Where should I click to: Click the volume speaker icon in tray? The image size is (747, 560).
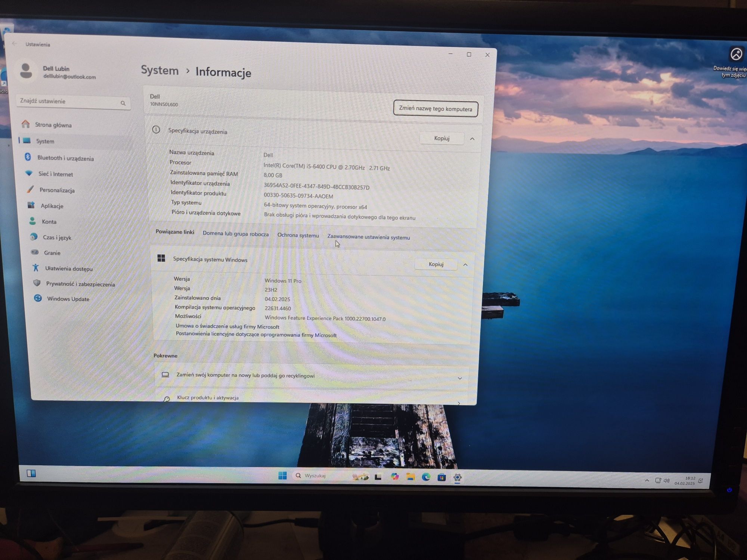pyautogui.click(x=666, y=481)
